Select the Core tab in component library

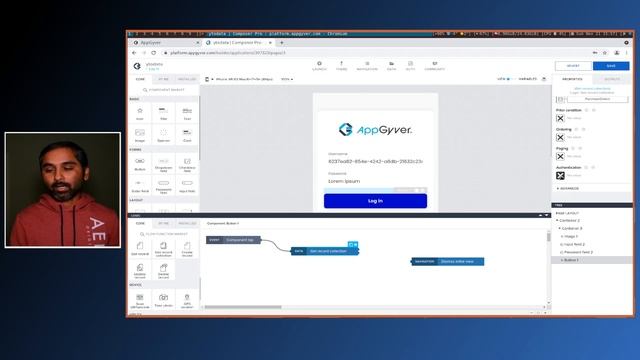tap(140, 79)
